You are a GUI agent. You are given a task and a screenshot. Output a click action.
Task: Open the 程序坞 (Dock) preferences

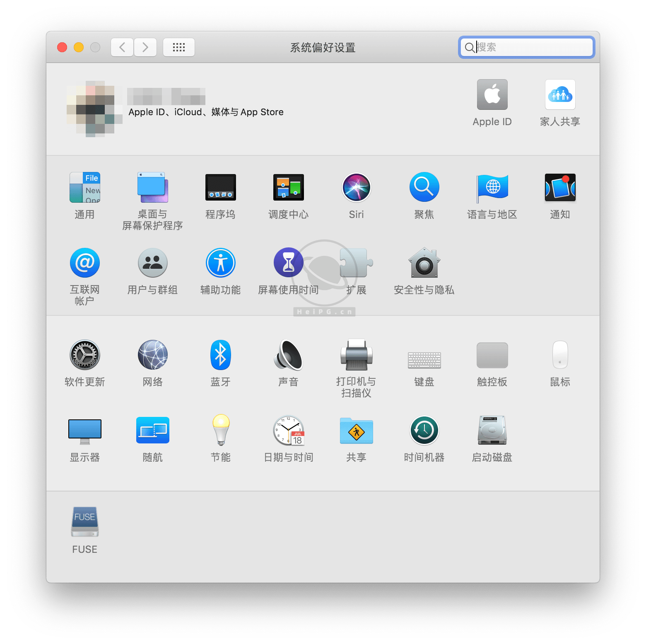[221, 187]
